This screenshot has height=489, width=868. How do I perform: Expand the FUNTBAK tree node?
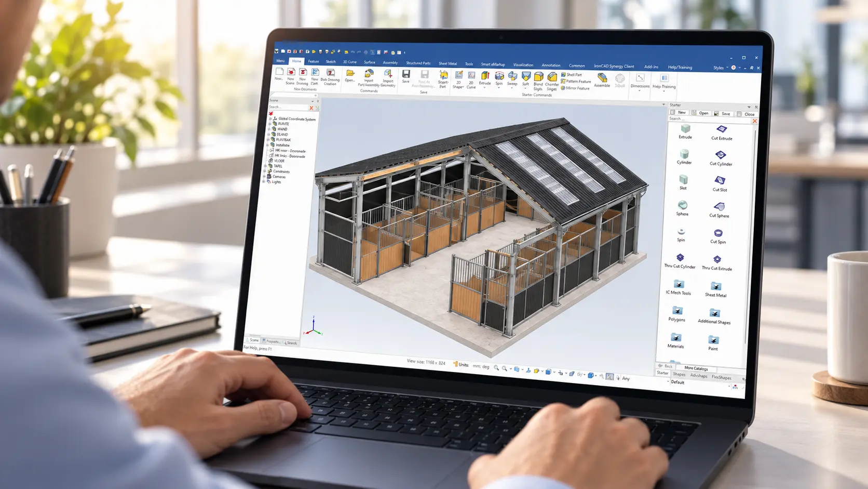tap(269, 139)
